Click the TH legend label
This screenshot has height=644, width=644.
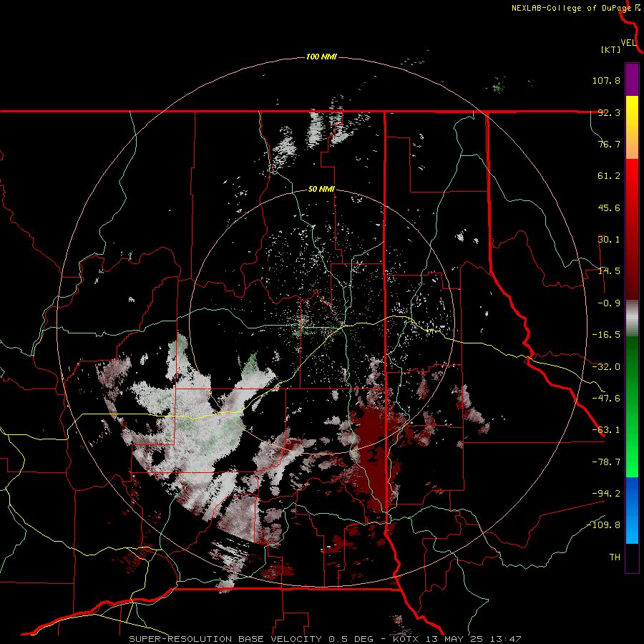point(615,557)
